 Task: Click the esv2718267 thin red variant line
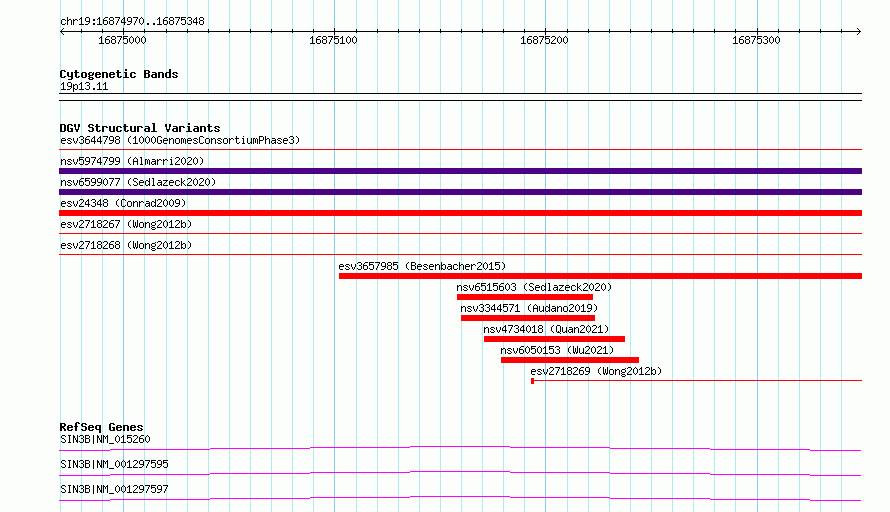click(x=460, y=233)
